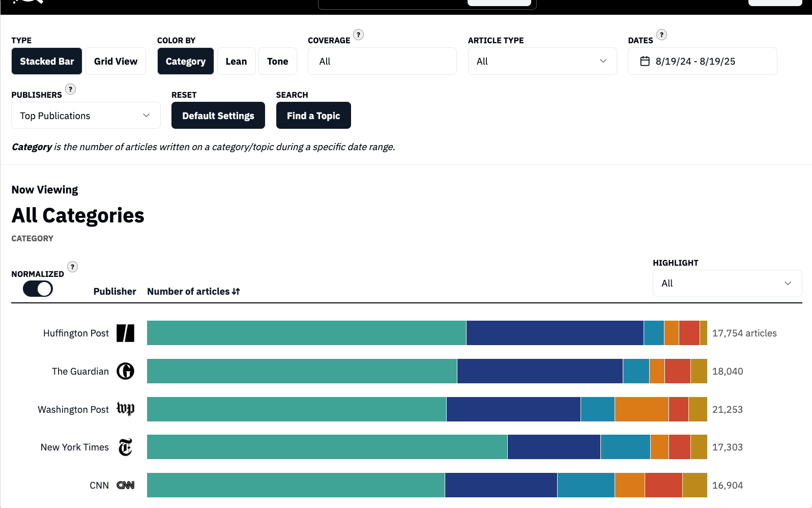
Task: Open the Coverage help question mark
Action: [359, 35]
